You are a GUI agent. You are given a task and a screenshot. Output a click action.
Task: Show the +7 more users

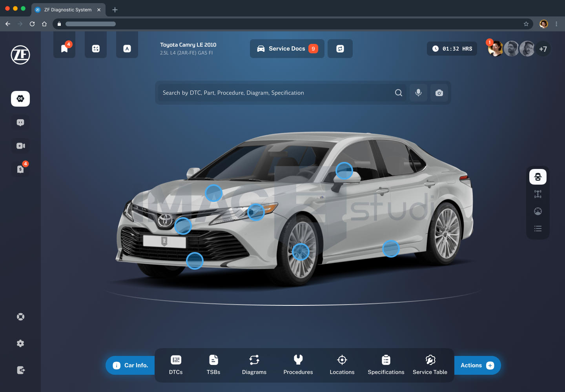(543, 49)
